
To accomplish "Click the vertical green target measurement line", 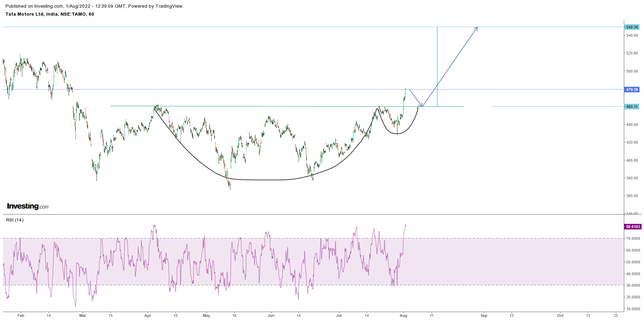I will coord(437,66).
